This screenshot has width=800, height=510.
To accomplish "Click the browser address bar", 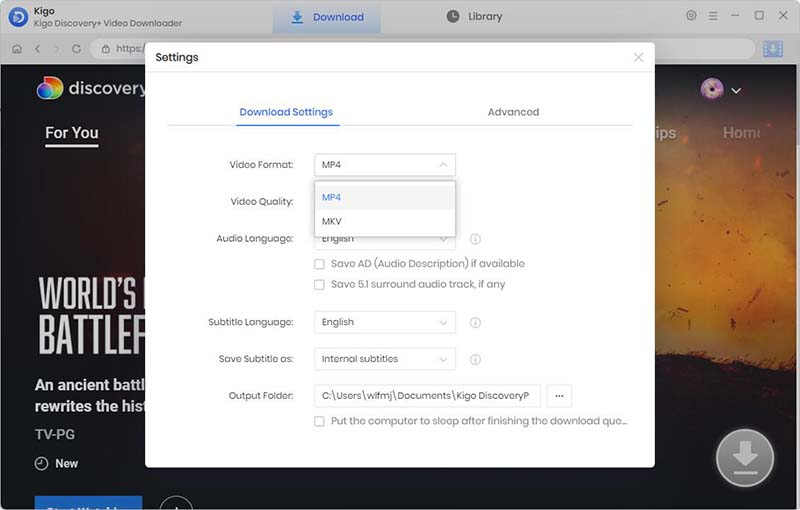I will (423, 48).
